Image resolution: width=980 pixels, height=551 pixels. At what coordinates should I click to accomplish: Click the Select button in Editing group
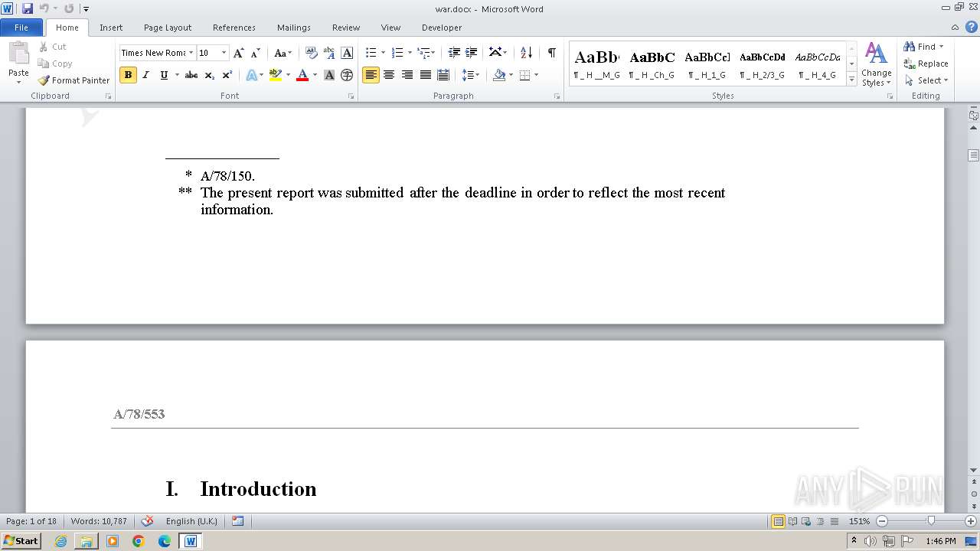pyautogui.click(x=926, y=80)
